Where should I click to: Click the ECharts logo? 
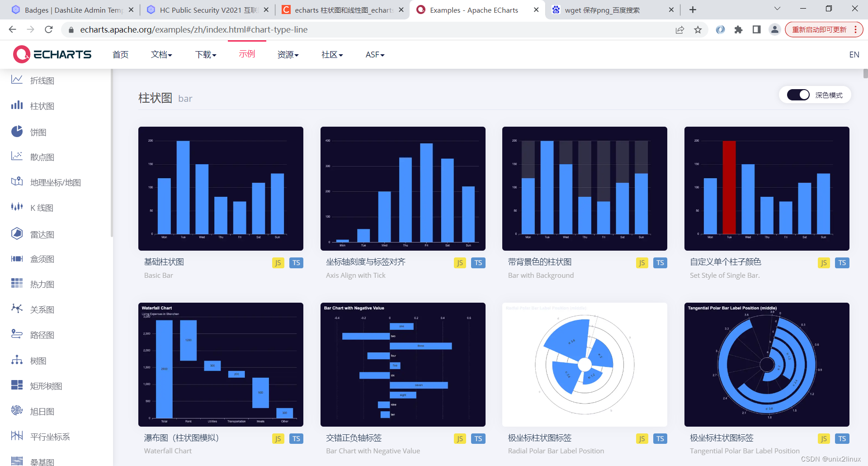pyautogui.click(x=52, y=54)
